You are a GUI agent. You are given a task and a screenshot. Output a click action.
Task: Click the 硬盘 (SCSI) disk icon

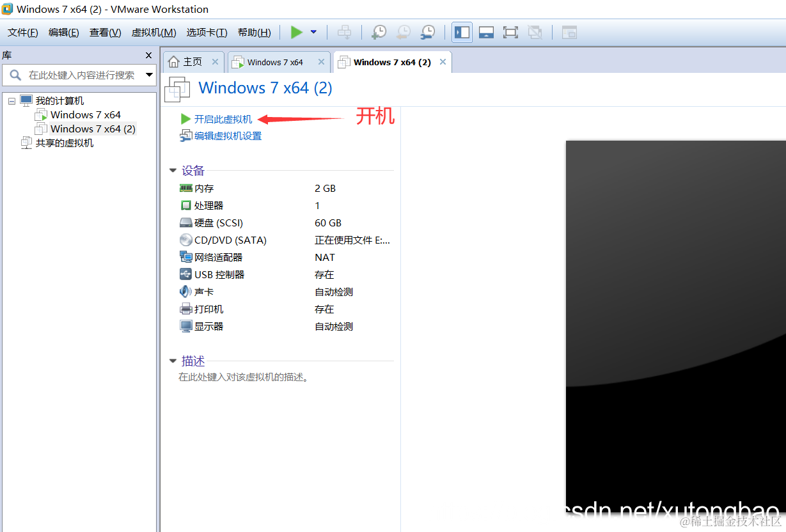tap(185, 223)
